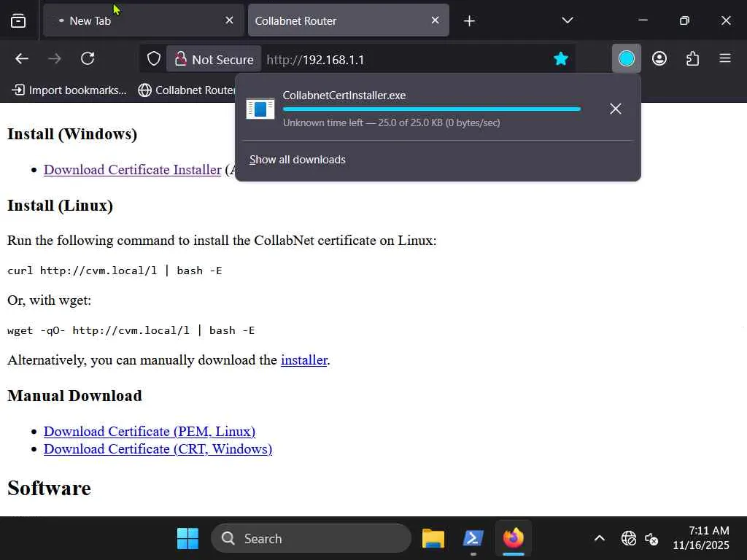The image size is (747, 560).
Task: Click the Install (Linux) heading
Action: coord(60,205)
